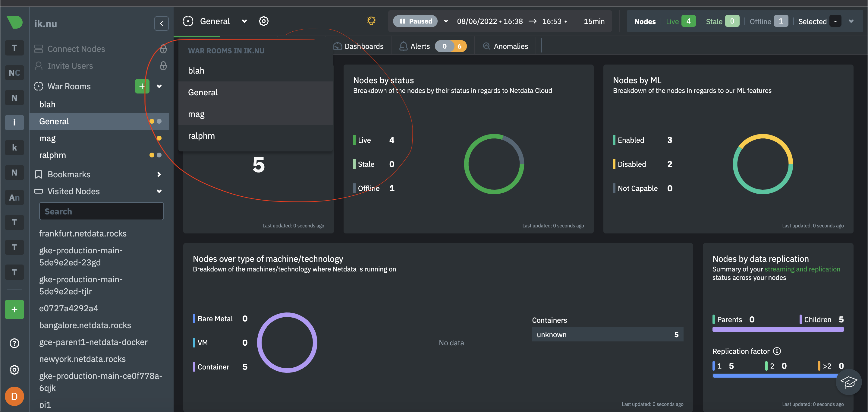Toggle the Alerts 0/6 counter pill
This screenshot has height=412, width=868.
click(x=451, y=46)
